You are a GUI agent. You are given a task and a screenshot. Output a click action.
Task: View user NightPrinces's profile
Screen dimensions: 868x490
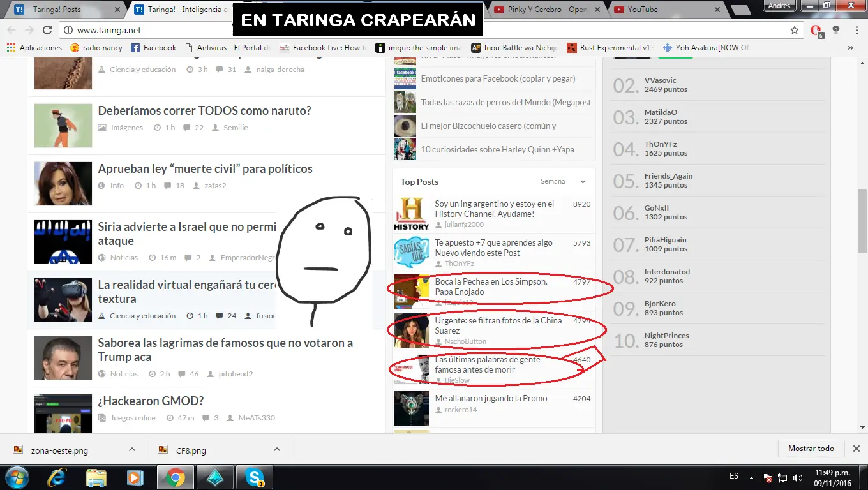pyautogui.click(x=666, y=336)
